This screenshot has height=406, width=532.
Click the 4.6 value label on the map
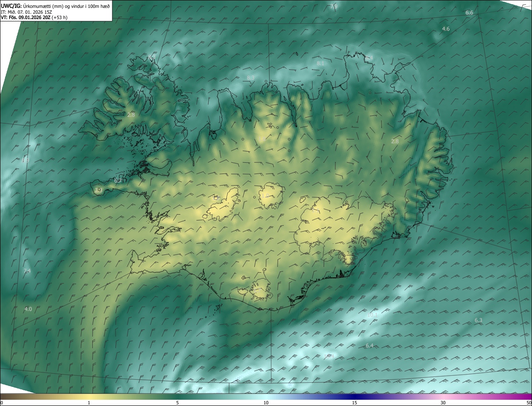coord(446,29)
